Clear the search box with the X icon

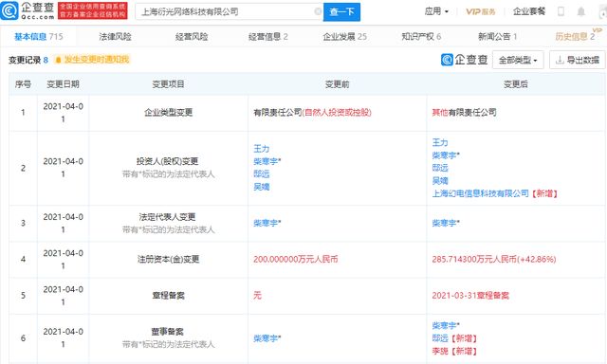coord(318,11)
